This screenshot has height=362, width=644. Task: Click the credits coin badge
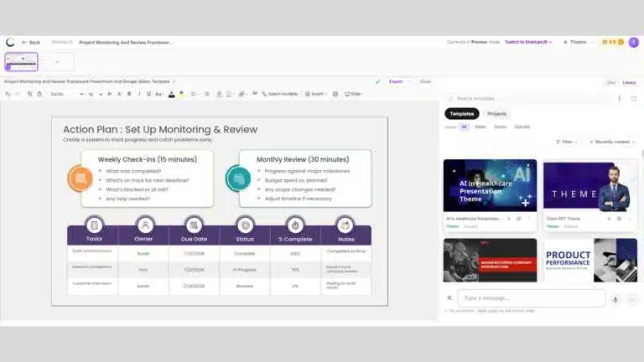pyautogui.click(x=612, y=42)
